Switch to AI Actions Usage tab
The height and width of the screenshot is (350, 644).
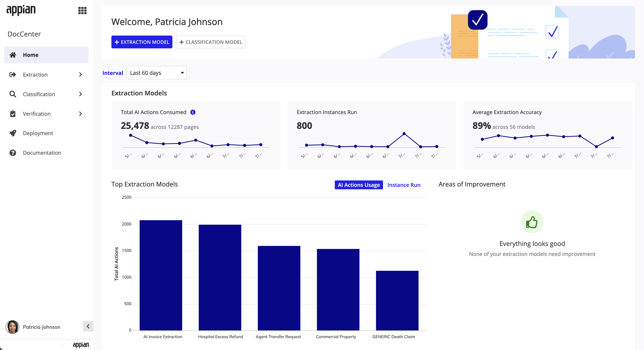pyautogui.click(x=359, y=185)
